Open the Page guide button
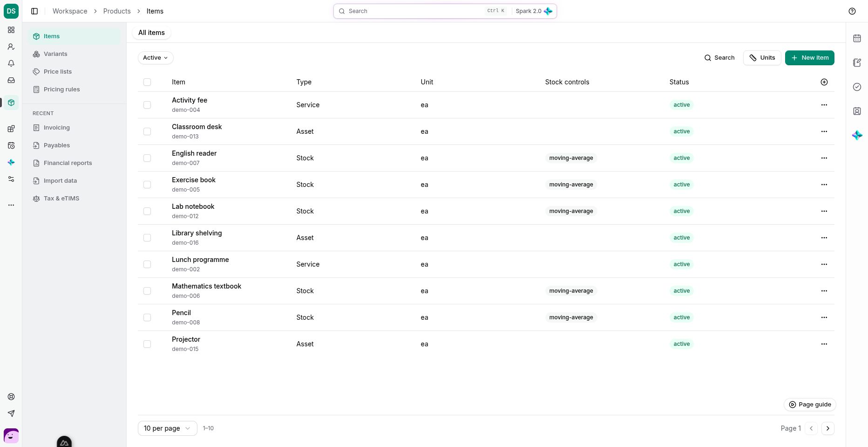 pos(810,405)
